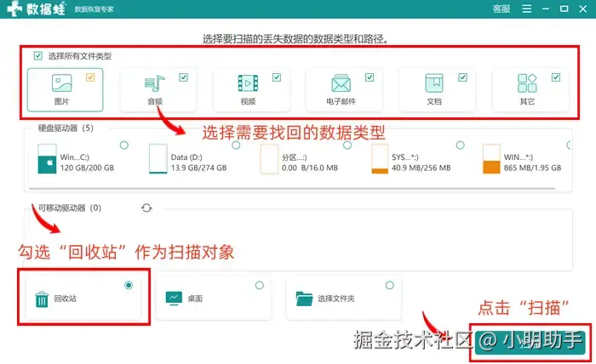The width and height of the screenshot is (596, 364).
Task: Click the 0.00 B/16.0 MB size text
Action: (x=310, y=168)
